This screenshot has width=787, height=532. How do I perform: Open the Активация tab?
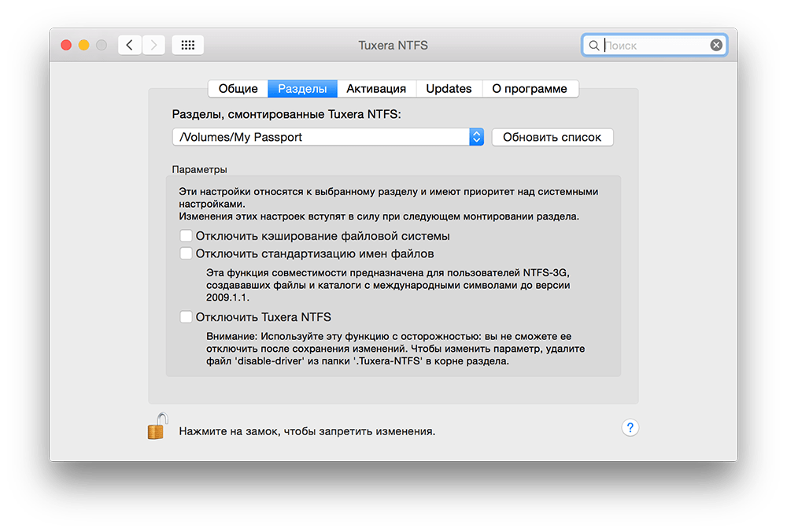coord(376,89)
